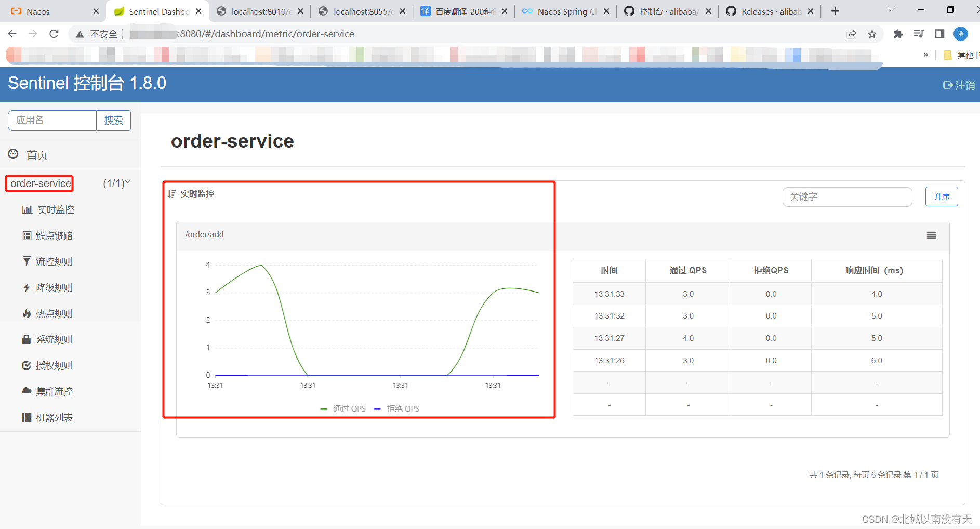This screenshot has height=529, width=980.
Task: Open the media control playlist icon
Action: click(x=919, y=34)
